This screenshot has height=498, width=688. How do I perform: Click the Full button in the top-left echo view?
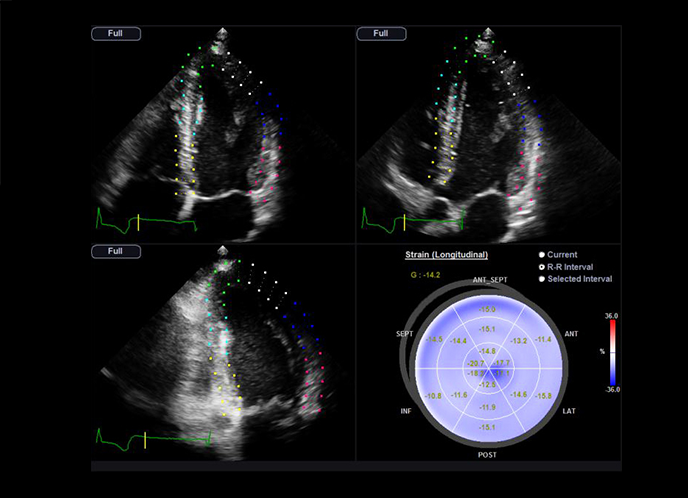(116, 34)
